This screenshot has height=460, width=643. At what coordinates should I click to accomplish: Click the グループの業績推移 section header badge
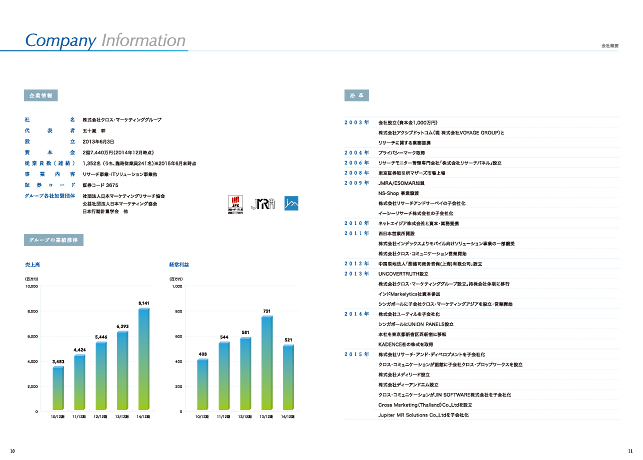click(54, 240)
